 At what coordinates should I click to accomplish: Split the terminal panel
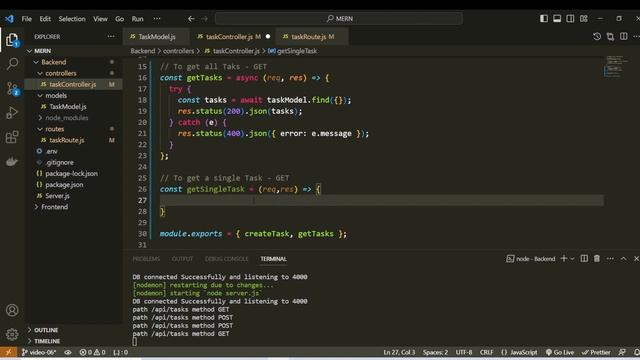pyautogui.click(x=584, y=258)
